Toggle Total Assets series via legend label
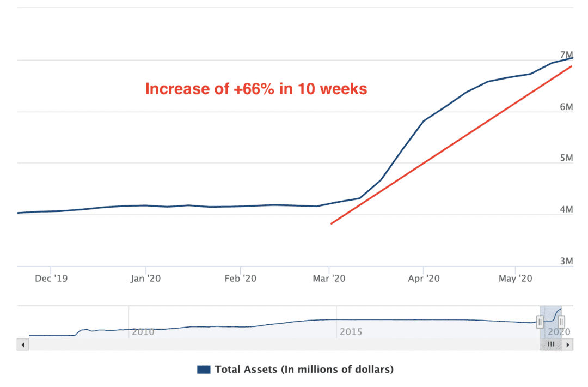Image resolution: width=588 pixels, height=387 pixels. pyautogui.click(x=304, y=370)
